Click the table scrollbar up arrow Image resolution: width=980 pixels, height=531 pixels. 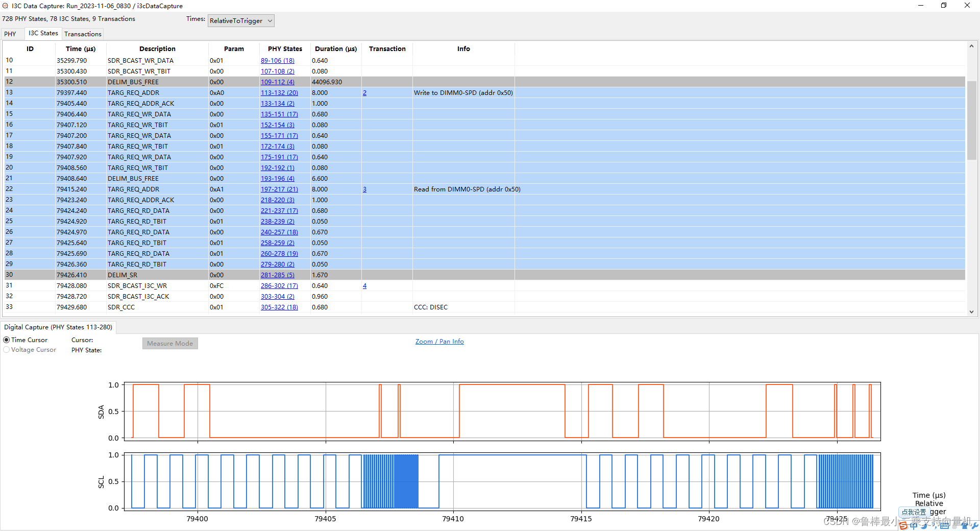point(971,46)
